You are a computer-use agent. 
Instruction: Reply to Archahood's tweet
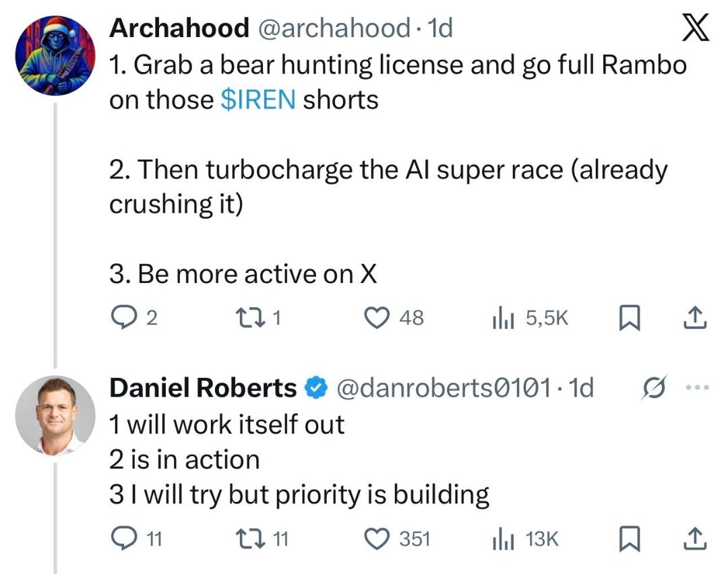pyautogui.click(x=123, y=317)
